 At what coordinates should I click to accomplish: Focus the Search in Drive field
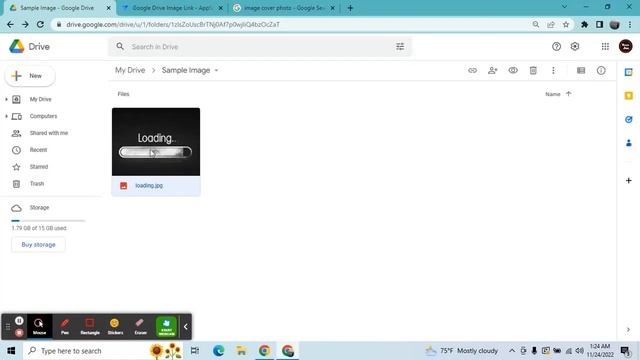261,47
